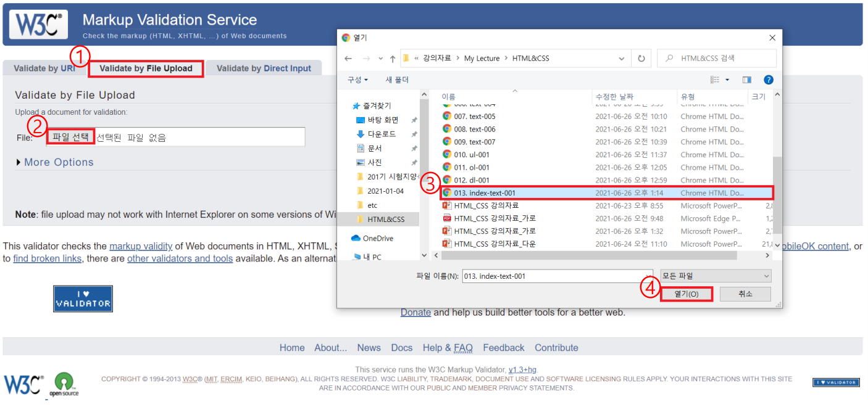Click the 다운로드 download arrow icon

click(x=361, y=134)
